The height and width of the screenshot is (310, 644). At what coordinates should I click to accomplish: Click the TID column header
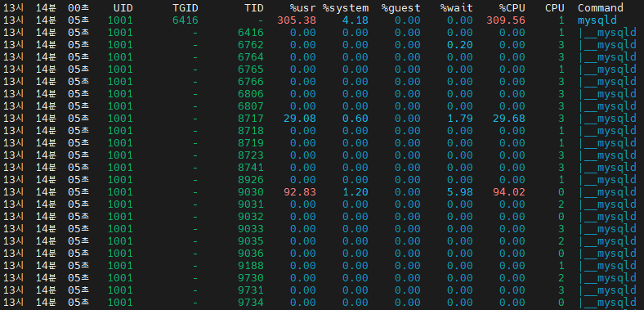coord(254,8)
